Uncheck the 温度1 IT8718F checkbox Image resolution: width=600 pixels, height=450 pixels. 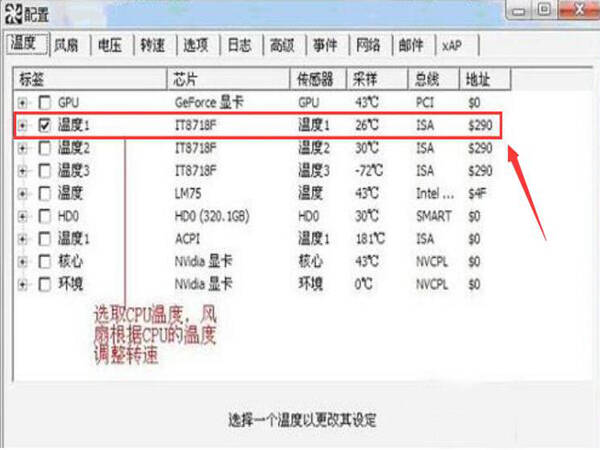(45, 125)
